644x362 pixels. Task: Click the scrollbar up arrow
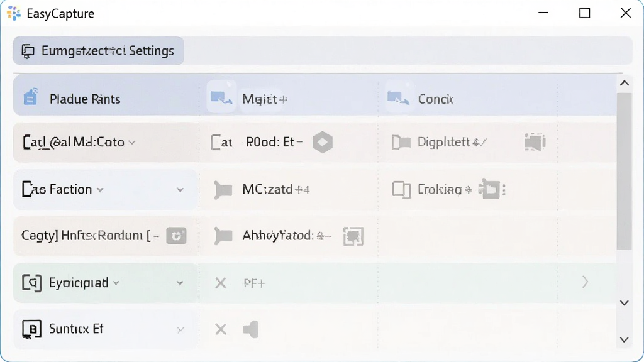point(625,84)
